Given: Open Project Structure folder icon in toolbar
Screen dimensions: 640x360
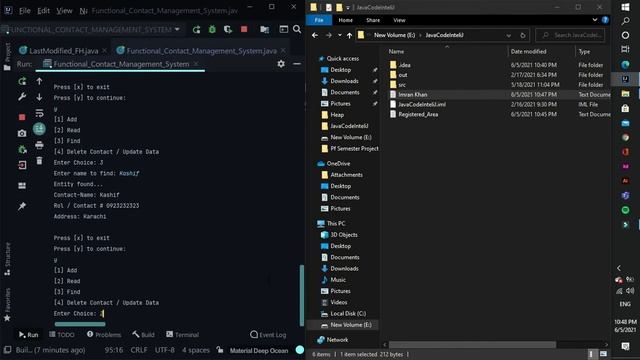Looking at the screenshot, I should click(x=264, y=29).
